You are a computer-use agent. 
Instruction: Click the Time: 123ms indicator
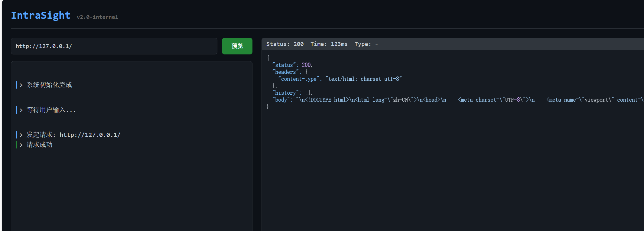click(x=329, y=44)
